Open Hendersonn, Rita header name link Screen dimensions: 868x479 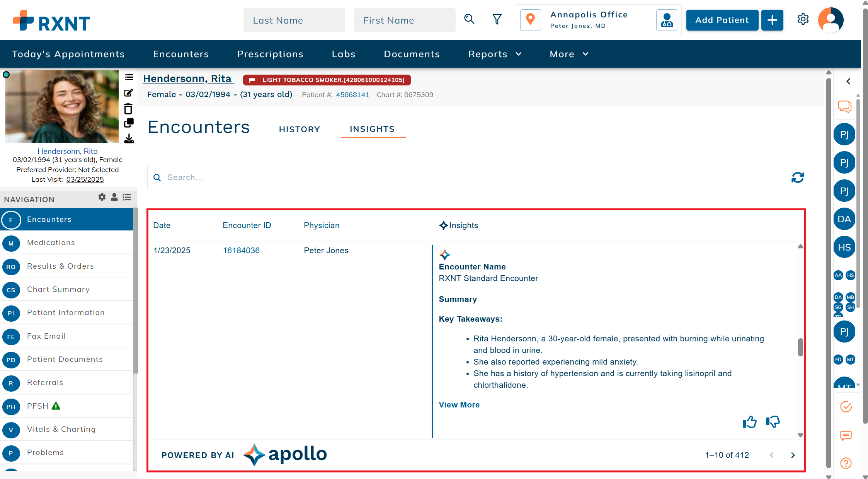189,79
